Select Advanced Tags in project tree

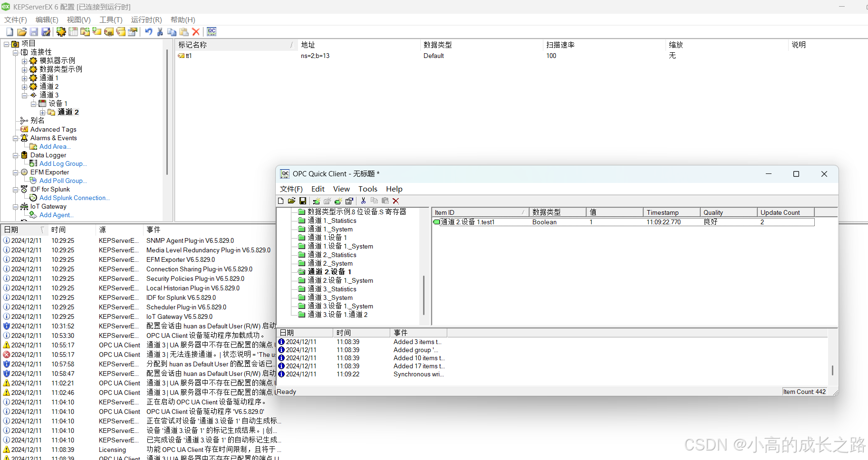pos(53,129)
